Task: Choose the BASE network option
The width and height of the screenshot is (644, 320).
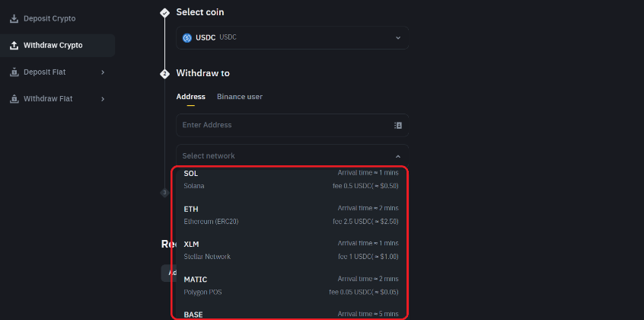Action: (x=291, y=313)
